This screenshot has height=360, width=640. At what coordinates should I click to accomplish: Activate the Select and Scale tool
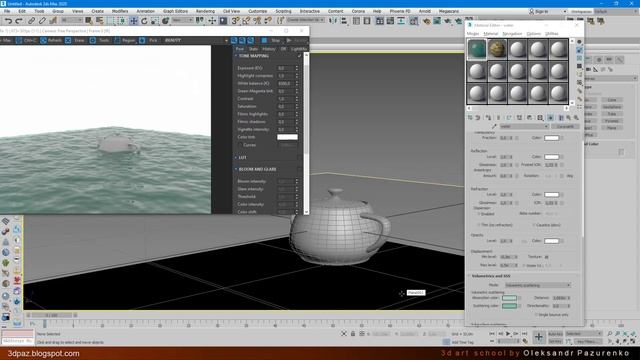155,21
